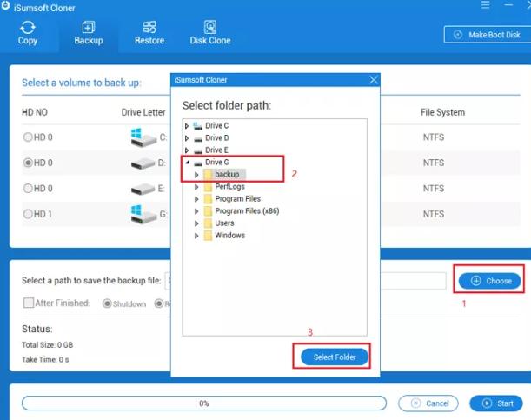Collapse Drive G in folder tree
The width and height of the screenshot is (531, 420).
point(187,163)
